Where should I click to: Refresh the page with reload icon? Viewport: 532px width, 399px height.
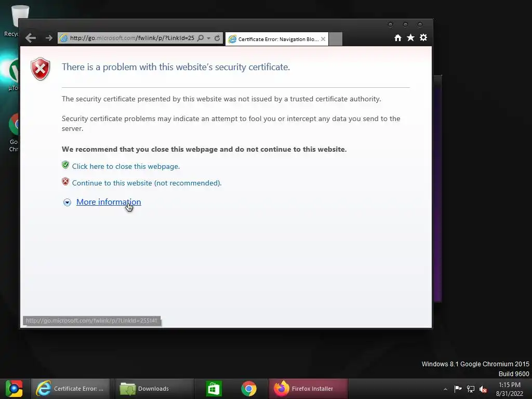coord(217,38)
